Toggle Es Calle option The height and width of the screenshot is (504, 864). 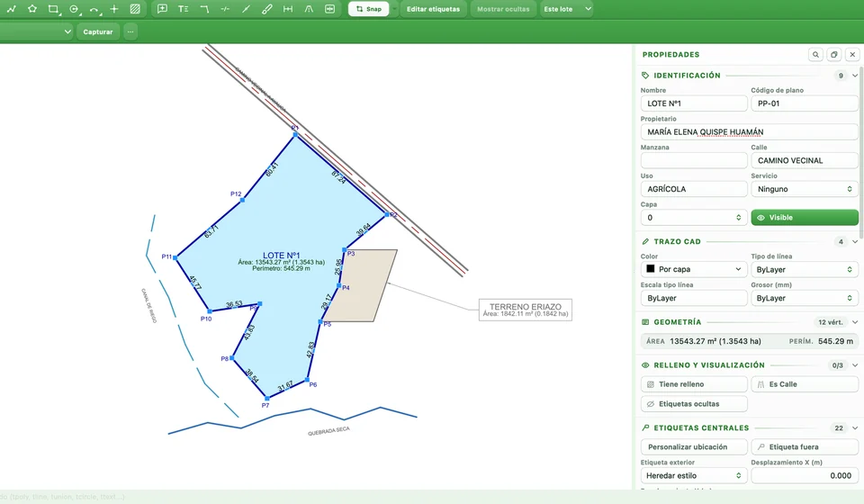[x=805, y=384]
